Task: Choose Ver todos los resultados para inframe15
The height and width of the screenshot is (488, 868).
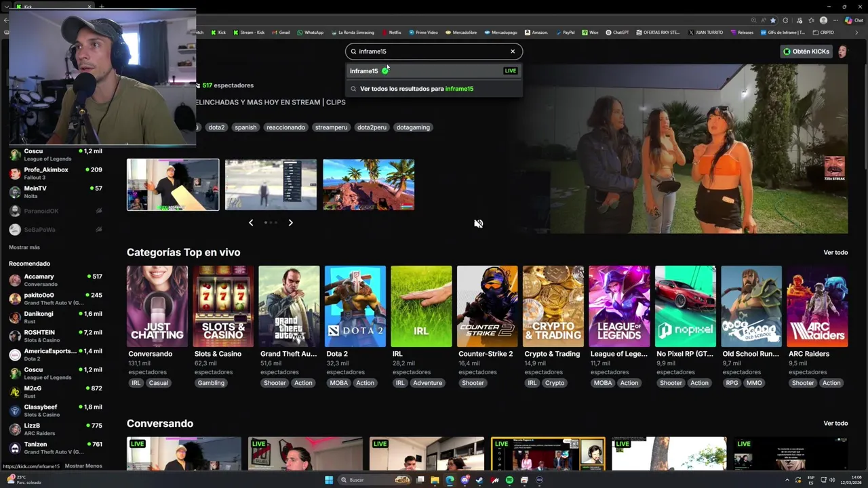Action: pyautogui.click(x=434, y=89)
